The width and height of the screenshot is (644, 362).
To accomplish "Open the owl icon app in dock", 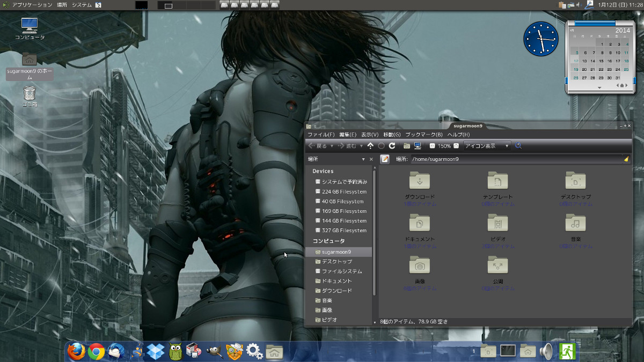I will (175, 351).
